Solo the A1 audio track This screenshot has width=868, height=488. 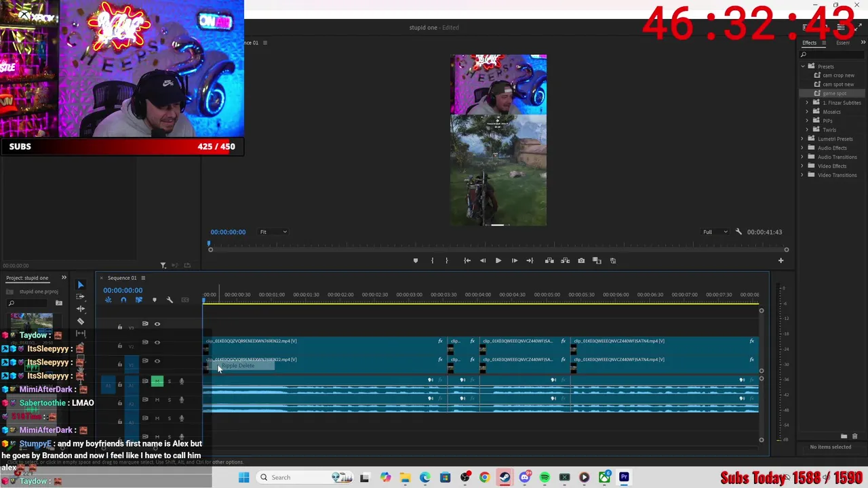[170, 381]
